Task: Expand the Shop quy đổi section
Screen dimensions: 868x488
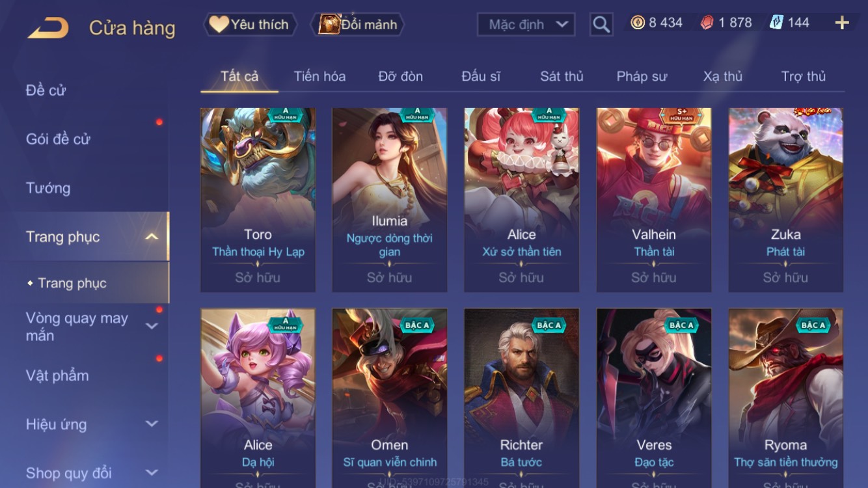Action: coord(152,472)
